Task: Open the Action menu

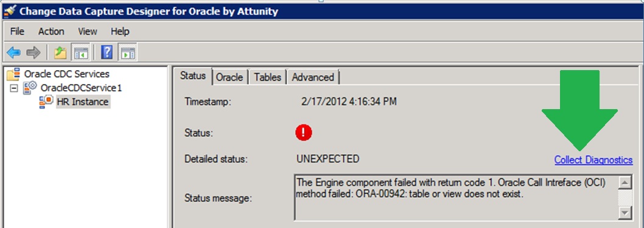Action: (51, 31)
